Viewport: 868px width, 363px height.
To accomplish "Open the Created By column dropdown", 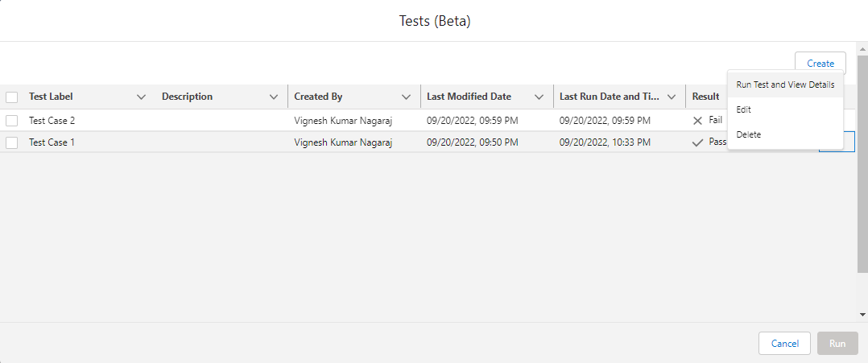I will point(407,97).
